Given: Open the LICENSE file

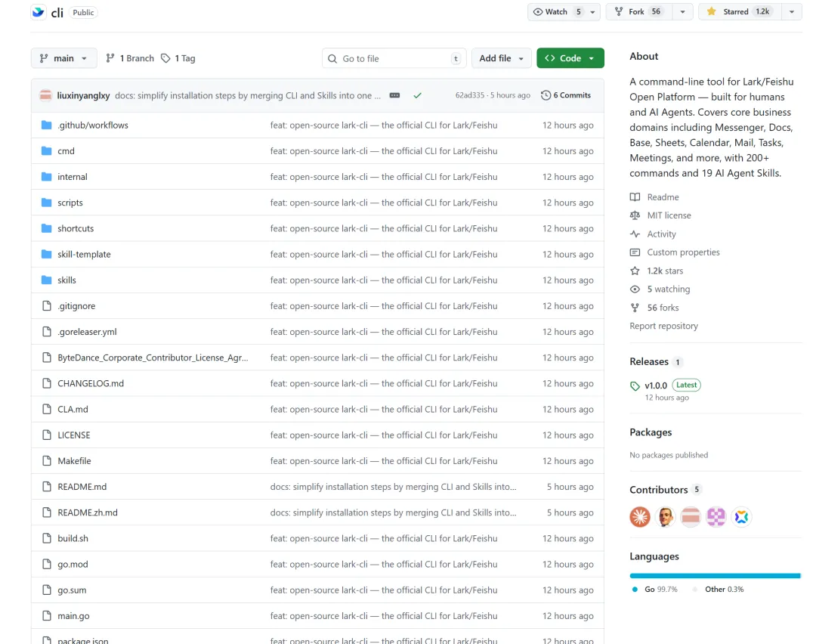Looking at the screenshot, I should (74, 435).
